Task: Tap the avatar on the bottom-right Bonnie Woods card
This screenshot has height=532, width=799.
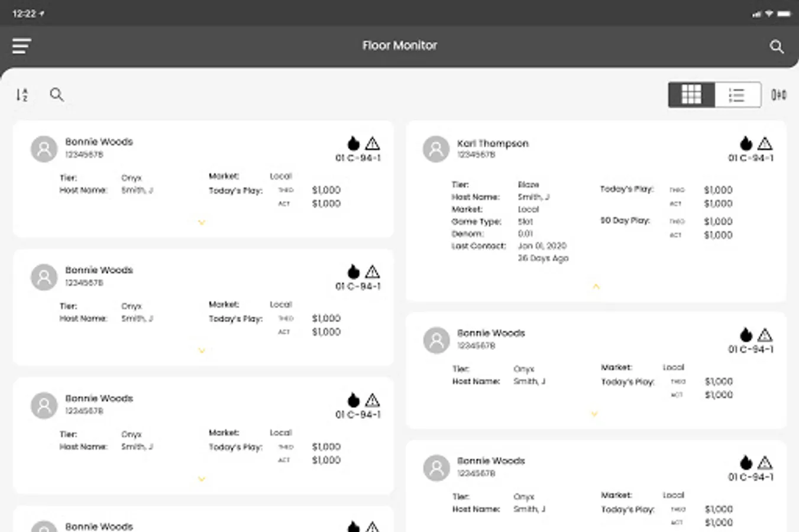Action: (436, 468)
